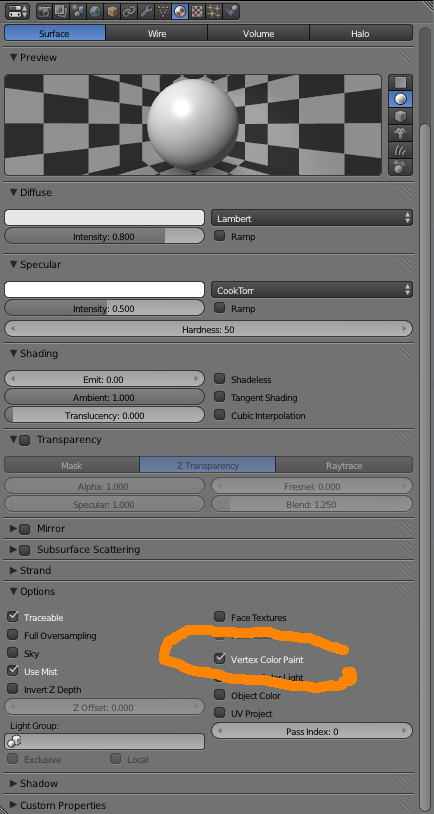Open the Object Constraints chain icon
434x814 pixels.
coord(129,10)
